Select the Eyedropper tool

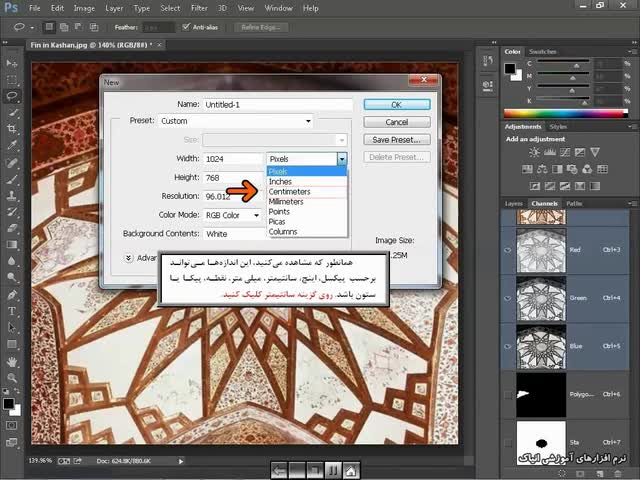pyautogui.click(x=12, y=145)
